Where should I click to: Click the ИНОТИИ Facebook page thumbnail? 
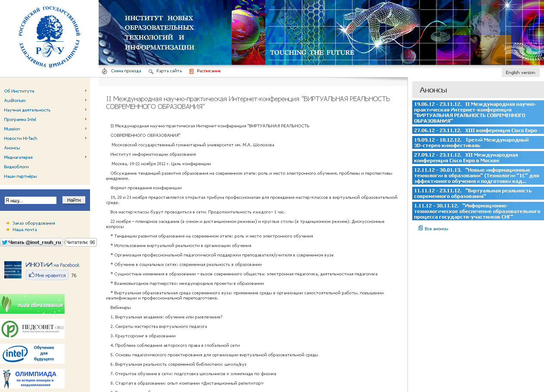13,270
